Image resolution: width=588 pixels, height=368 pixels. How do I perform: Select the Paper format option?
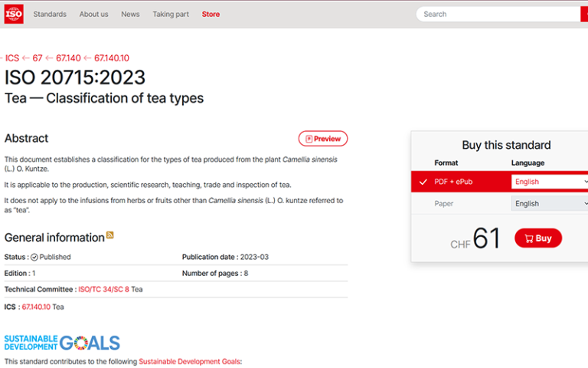tap(444, 203)
